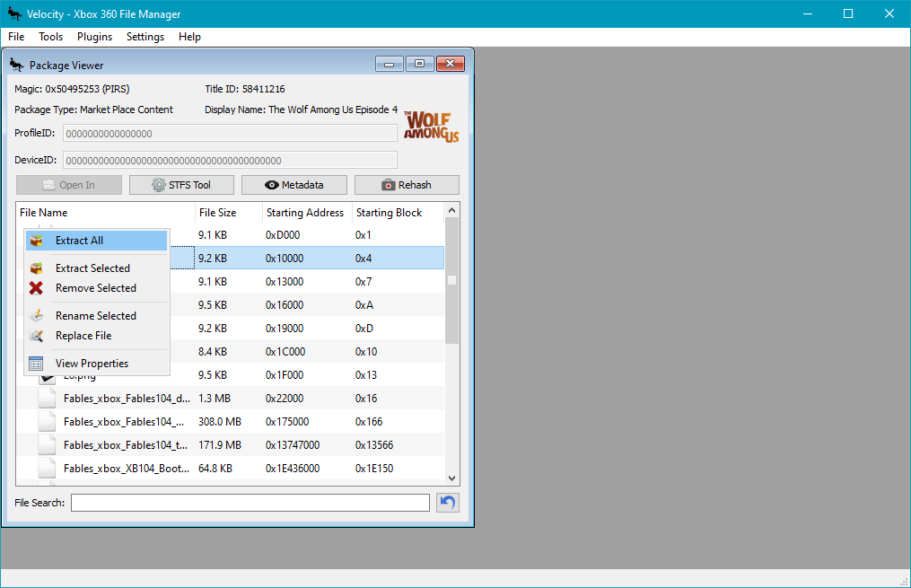Click file list scrollbar up arrow
Screen dimensions: 911x588
pyautogui.click(x=452, y=210)
